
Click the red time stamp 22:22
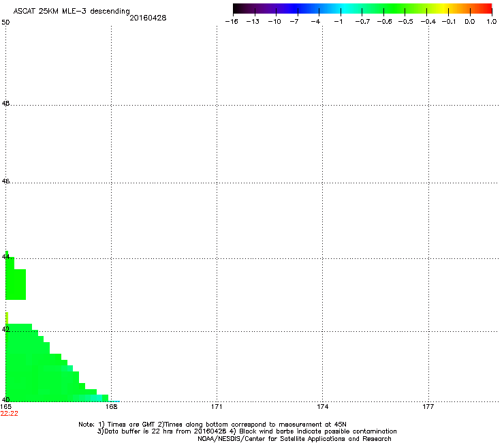pos(10,414)
